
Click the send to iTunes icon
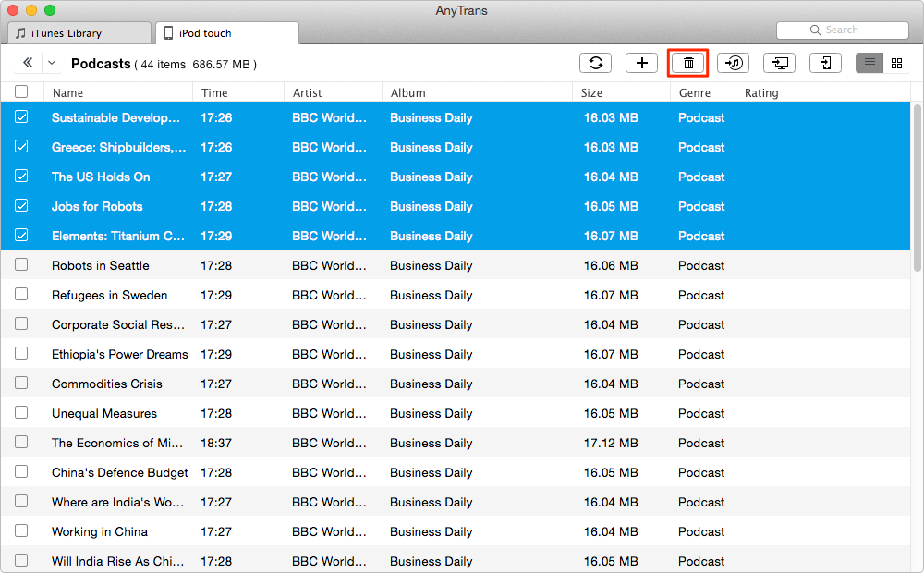point(733,63)
